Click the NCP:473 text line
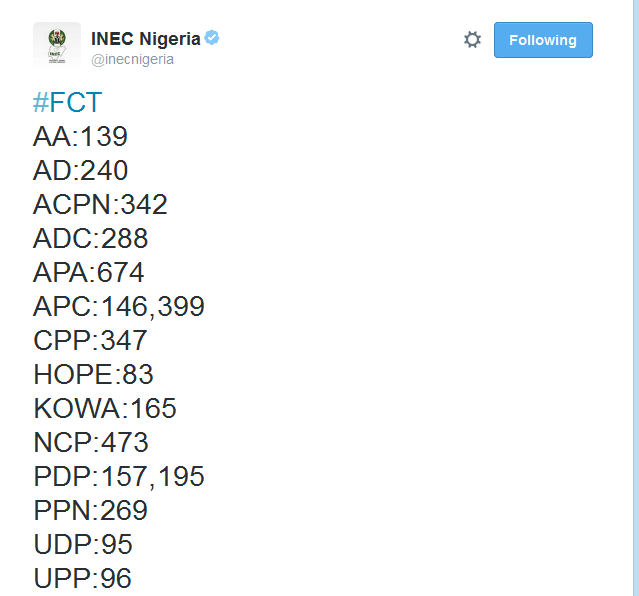Image resolution: width=639 pixels, height=596 pixels. tap(90, 443)
